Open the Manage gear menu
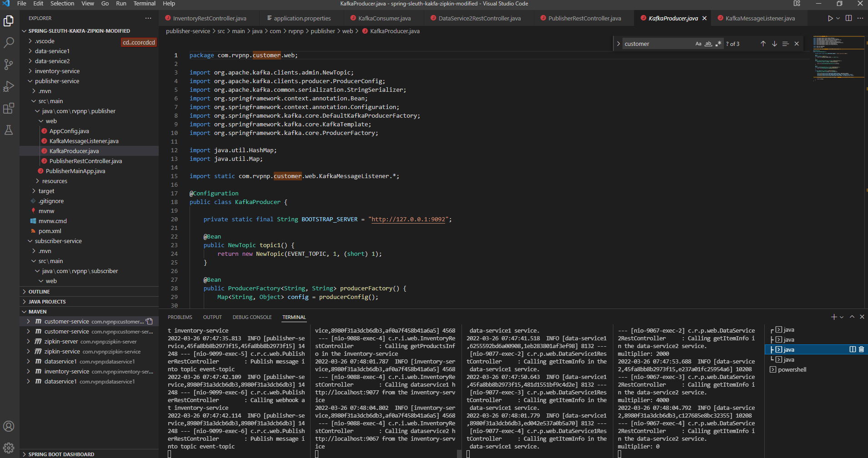Screen dimensions: 868x458 click(9, 448)
